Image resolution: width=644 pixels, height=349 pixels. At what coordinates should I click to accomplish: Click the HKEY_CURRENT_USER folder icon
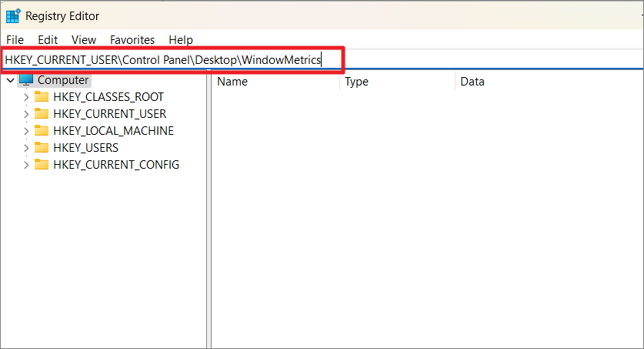[x=42, y=113]
